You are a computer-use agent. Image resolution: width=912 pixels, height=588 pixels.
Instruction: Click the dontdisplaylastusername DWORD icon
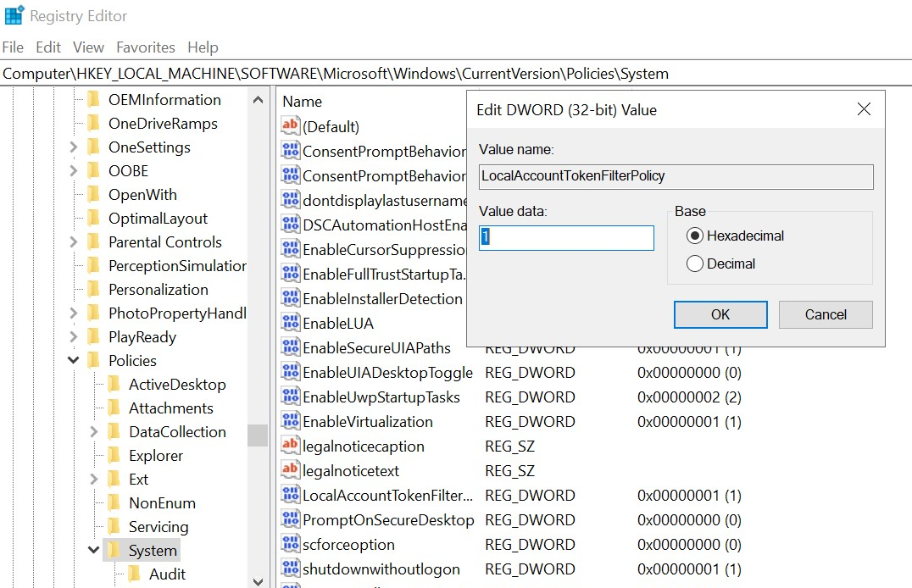tap(290, 199)
